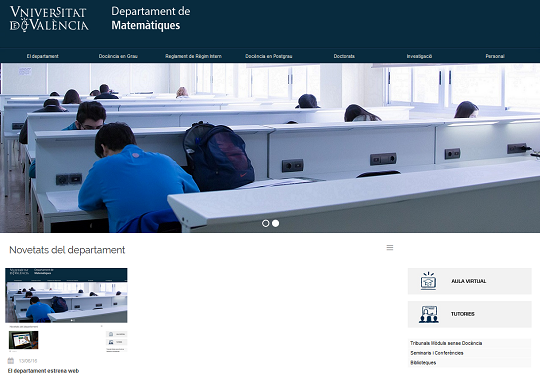Open the hamburger menu beside Novetats
The image size is (540, 378).
click(390, 248)
